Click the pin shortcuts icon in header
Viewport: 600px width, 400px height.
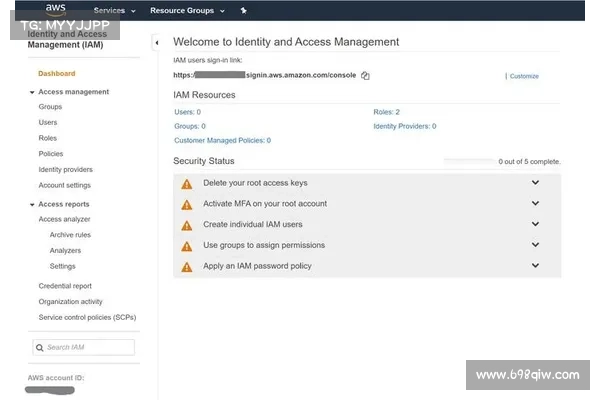(243, 11)
